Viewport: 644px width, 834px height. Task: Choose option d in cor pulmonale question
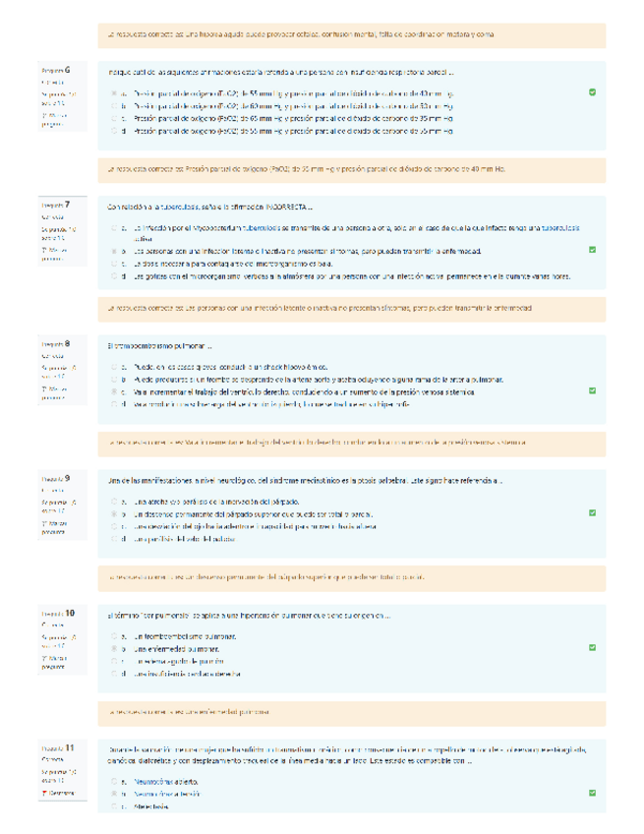tap(114, 674)
